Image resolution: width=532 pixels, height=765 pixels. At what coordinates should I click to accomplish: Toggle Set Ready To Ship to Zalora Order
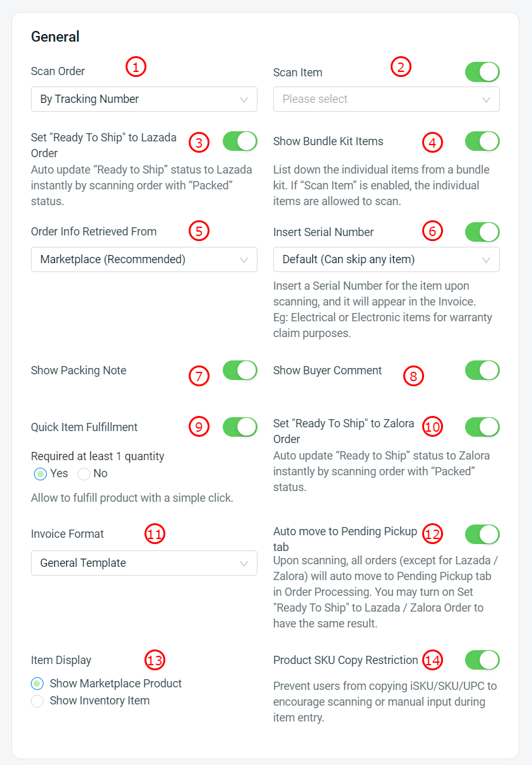click(x=482, y=427)
